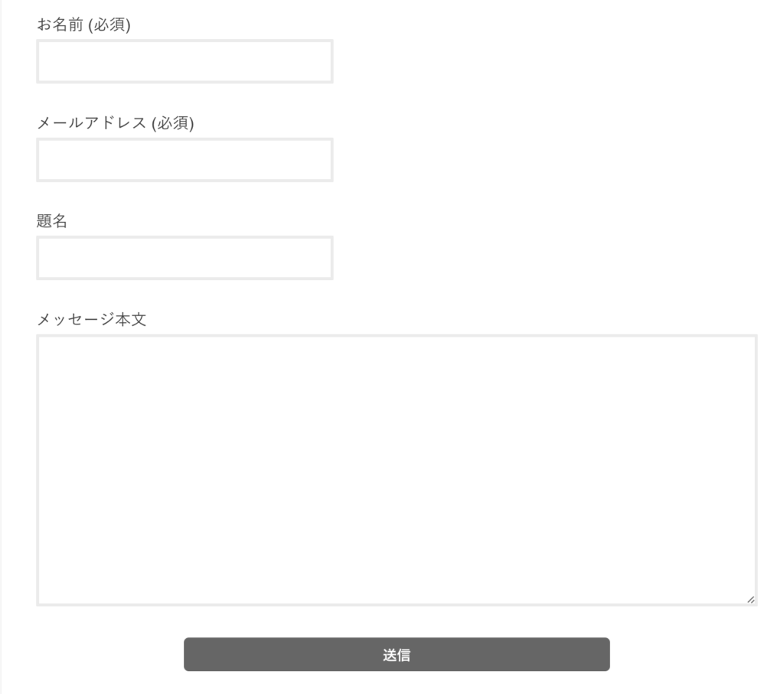
Task: Click the (必須) marker beside お名前
Action: (x=109, y=25)
